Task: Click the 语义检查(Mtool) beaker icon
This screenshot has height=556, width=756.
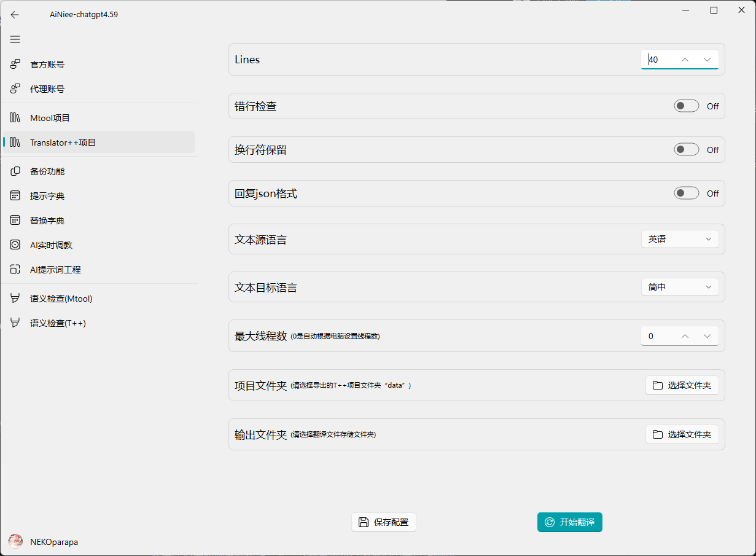Action: point(15,298)
